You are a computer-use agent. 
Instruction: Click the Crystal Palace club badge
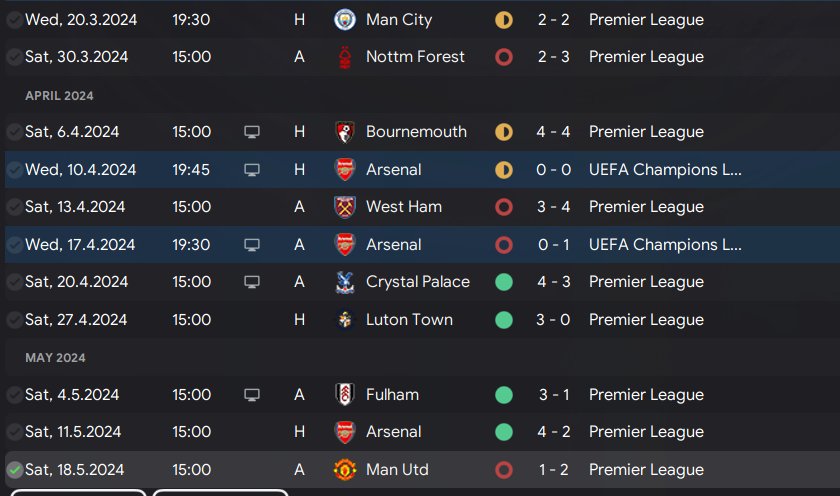click(x=345, y=282)
